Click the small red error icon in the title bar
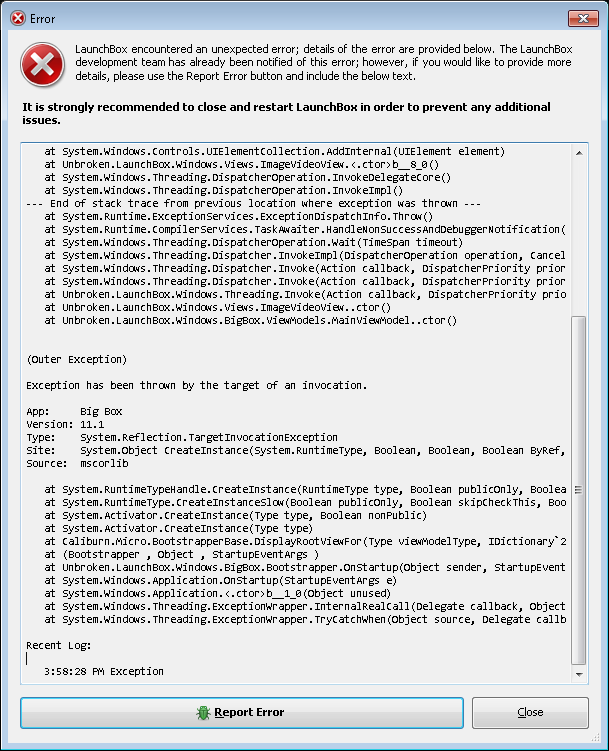Viewport: 609px width, 751px height. click(18, 18)
